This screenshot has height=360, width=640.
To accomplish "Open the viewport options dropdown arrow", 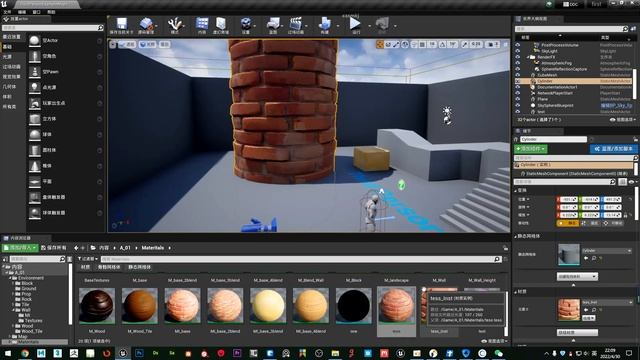I will tap(113, 44).
